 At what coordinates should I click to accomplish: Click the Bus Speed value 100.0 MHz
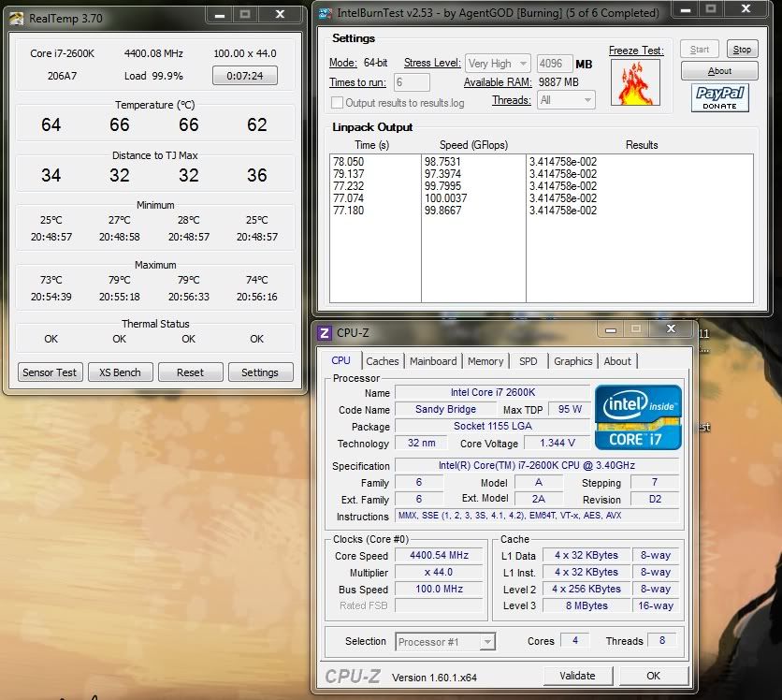click(x=439, y=590)
